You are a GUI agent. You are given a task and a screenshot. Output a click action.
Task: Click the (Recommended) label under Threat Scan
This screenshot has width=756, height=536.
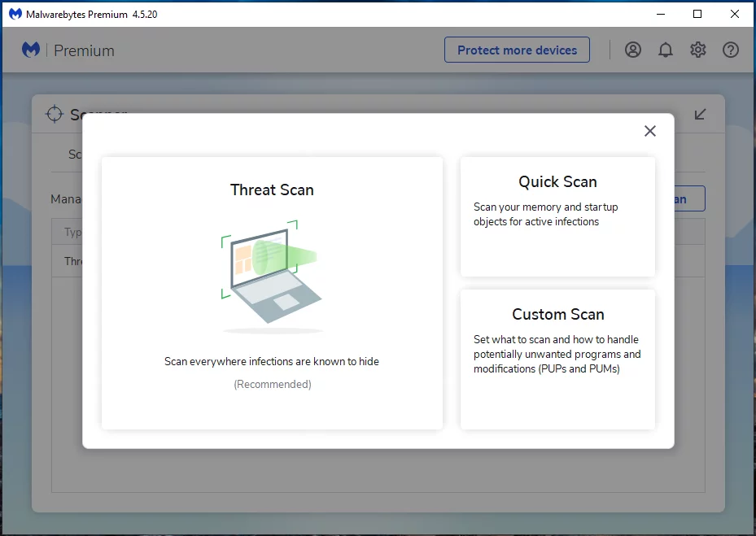272,384
